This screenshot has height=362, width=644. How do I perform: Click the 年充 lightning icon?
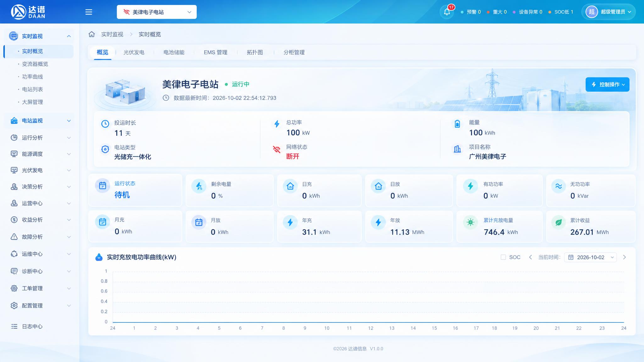pos(290,222)
